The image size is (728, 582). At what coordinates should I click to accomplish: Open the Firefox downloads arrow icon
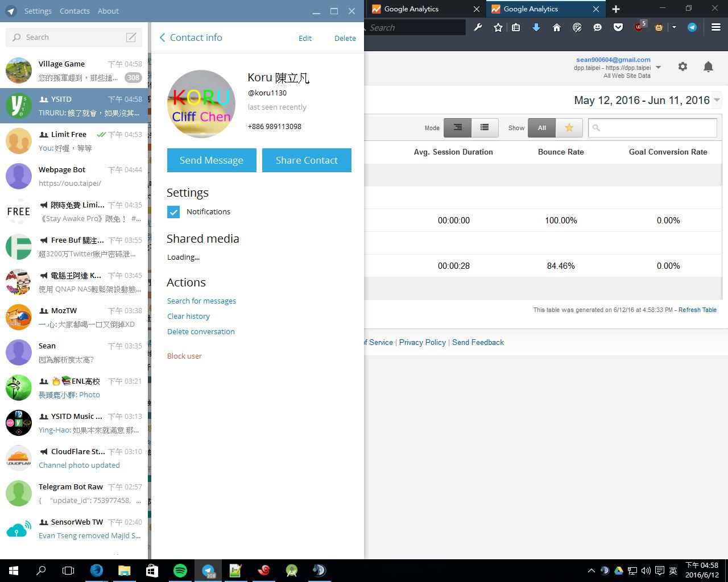point(536,27)
